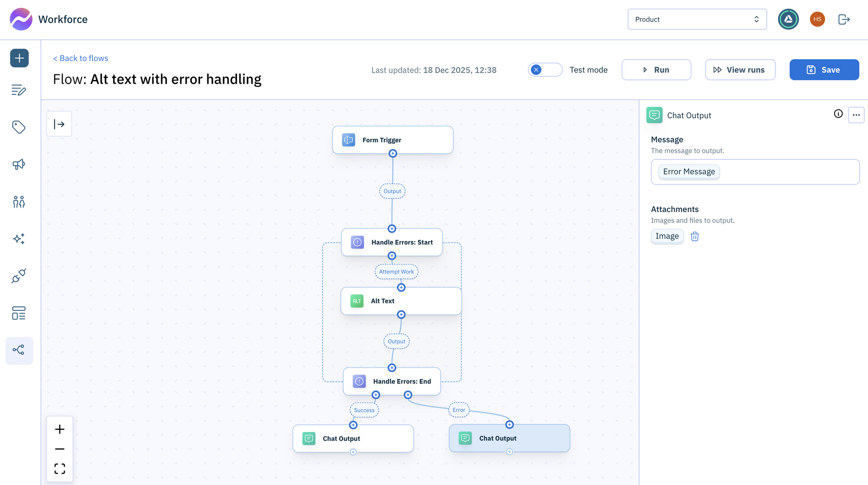This screenshot has height=485, width=868.
Task: Open the three-dots menu in Chat Output panel
Action: click(856, 115)
